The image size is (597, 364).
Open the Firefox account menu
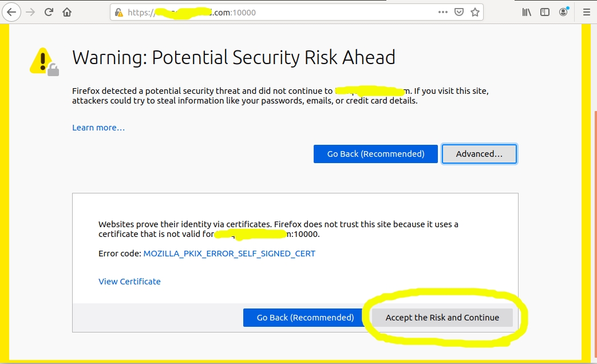tap(564, 12)
